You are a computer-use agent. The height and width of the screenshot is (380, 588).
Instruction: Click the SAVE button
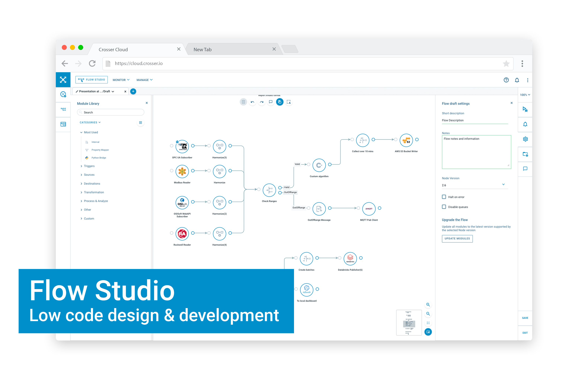[525, 318]
